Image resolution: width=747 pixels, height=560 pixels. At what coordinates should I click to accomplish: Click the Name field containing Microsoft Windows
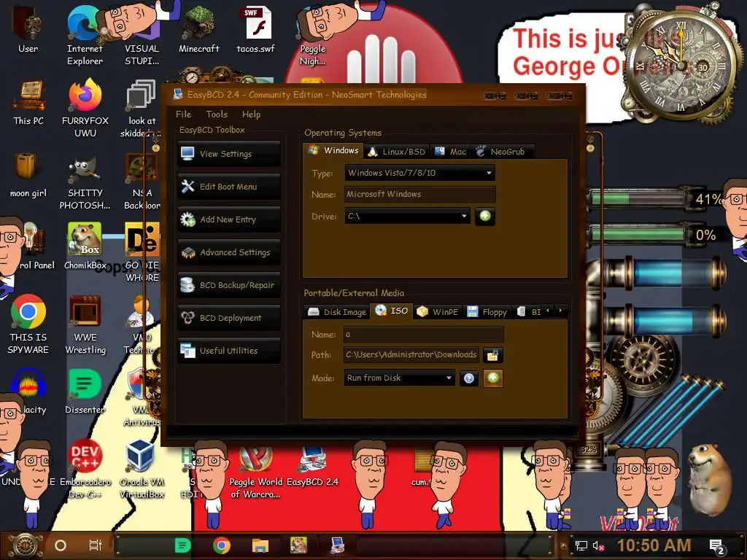click(x=419, y=194)
